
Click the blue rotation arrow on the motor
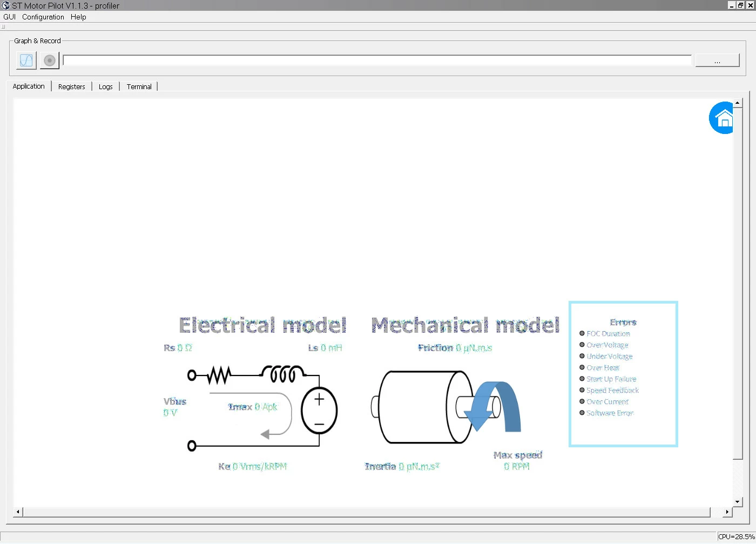(492, 406)
